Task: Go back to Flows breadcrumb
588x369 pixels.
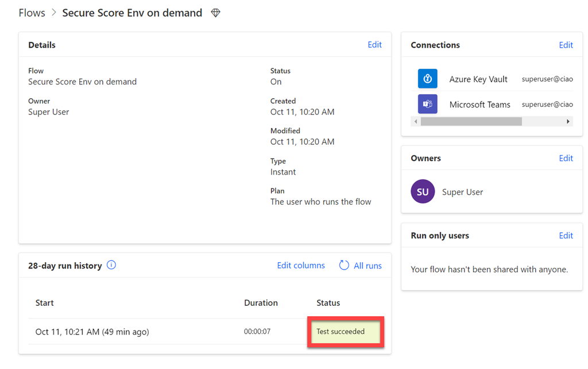Action: (32, 13)
